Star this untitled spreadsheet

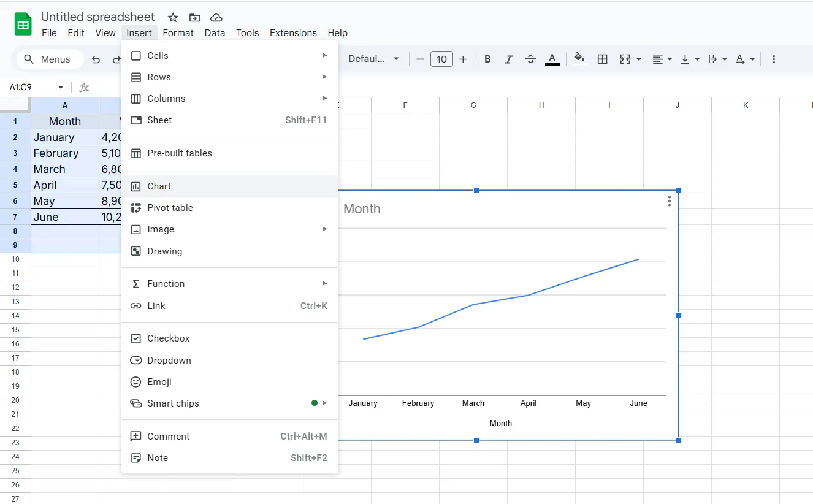(173, 17)
